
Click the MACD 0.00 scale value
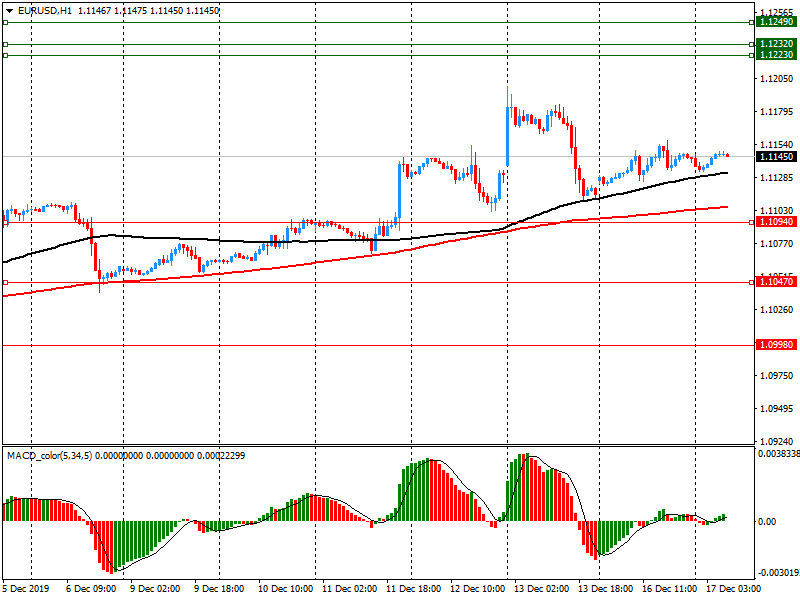click(767, 521)
